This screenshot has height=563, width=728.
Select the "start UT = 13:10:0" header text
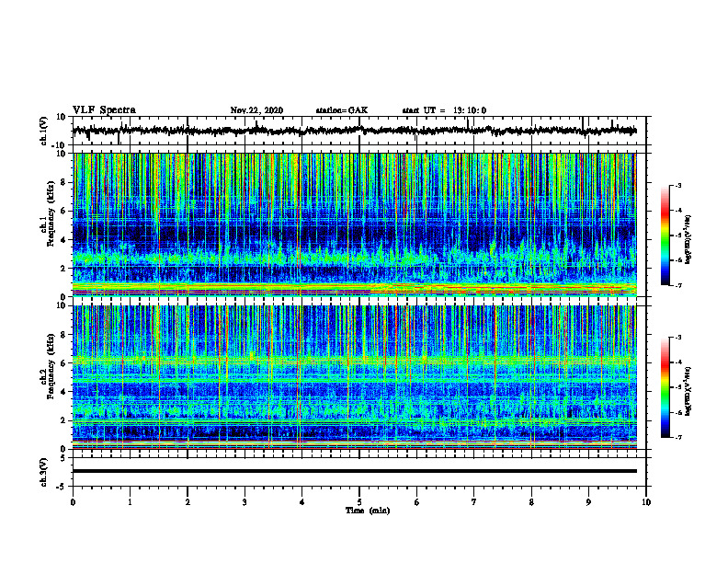click(444, 110)
